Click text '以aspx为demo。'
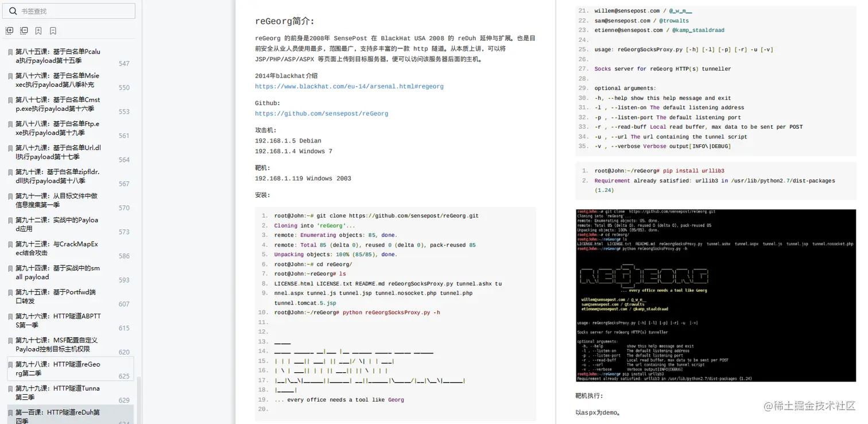Image resolution: width=868 pixels, height=424 pixels. [598, 413]
